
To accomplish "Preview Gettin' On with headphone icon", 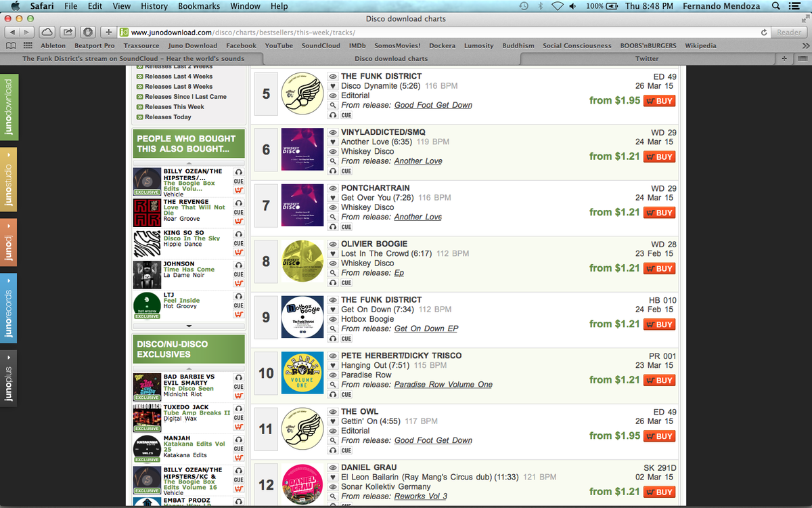I will 332,450.
